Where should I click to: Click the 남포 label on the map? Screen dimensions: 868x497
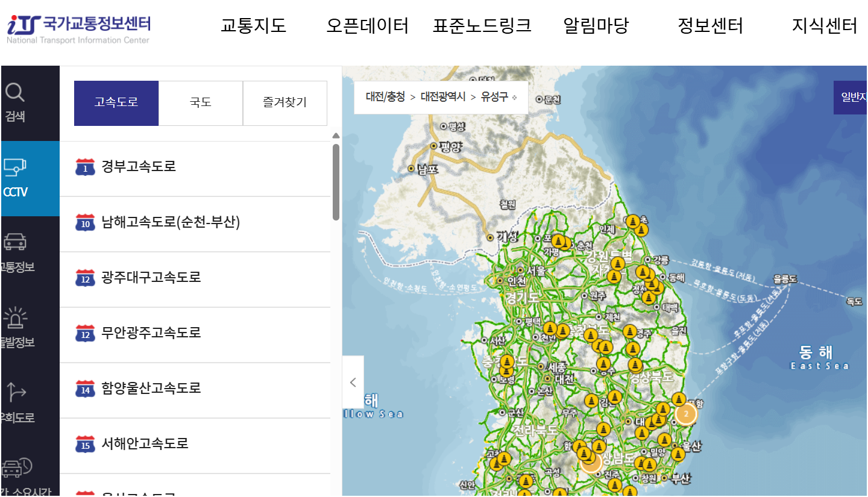429,169
